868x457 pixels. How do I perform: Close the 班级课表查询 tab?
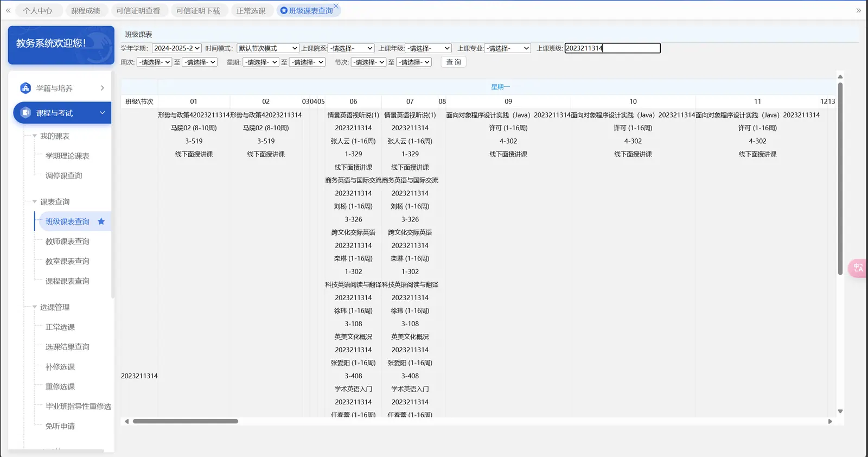[336, 7]
